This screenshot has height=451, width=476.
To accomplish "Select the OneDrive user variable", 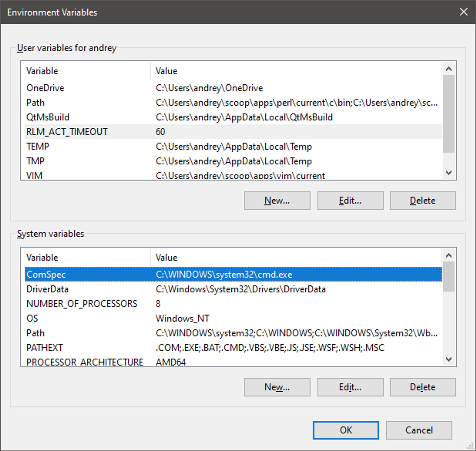I will tap(233, 88).
